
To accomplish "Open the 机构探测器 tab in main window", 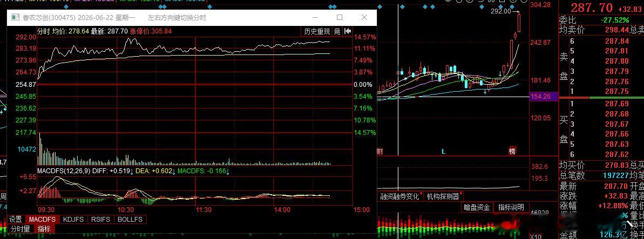I will click(x=443, y=196).
